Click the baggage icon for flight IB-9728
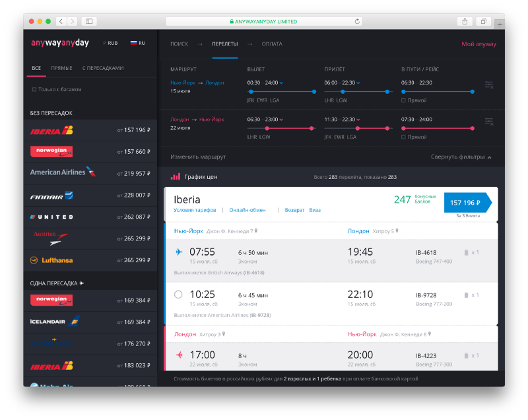The image size is (528, 420). point(467,295)
